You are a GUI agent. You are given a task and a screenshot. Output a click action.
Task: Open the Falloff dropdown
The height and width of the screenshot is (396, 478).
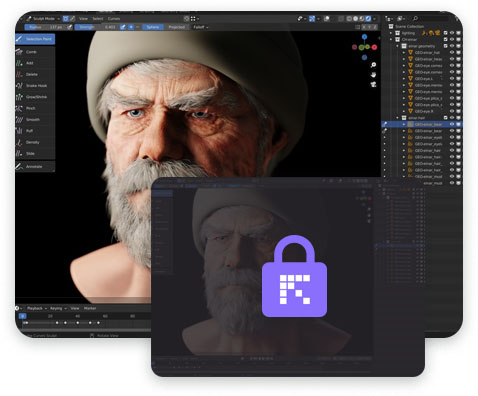tap(201, 27)
